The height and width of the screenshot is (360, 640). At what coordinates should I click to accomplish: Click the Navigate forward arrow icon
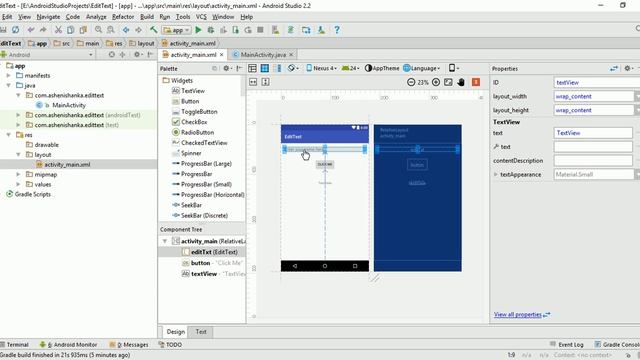(x=138, y=30)
